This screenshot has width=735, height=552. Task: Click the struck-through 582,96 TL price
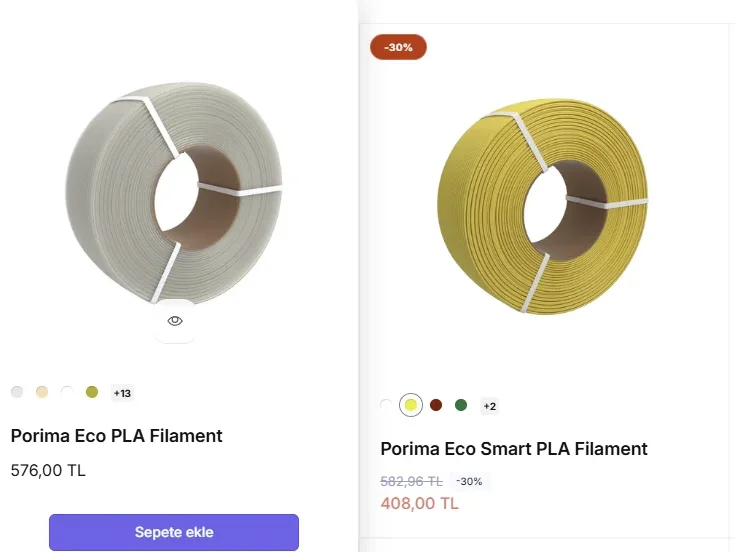(x=411, y=481)
